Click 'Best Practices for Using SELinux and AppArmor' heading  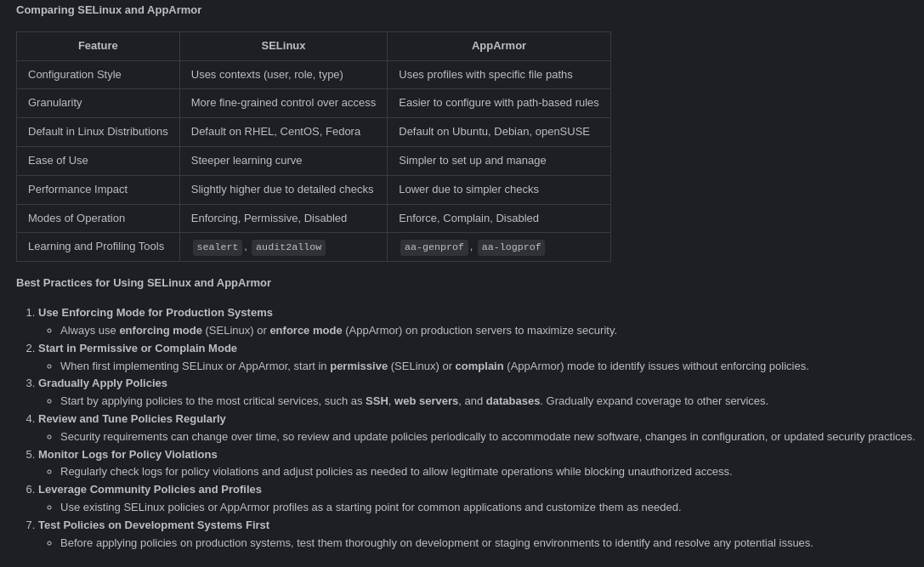144,283
